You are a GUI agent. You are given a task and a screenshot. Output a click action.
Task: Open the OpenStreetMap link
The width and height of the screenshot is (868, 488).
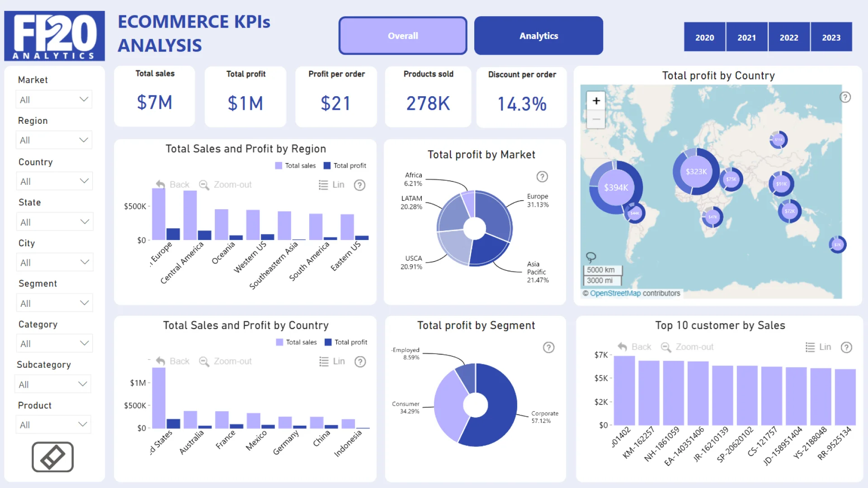tap(615, 293)
